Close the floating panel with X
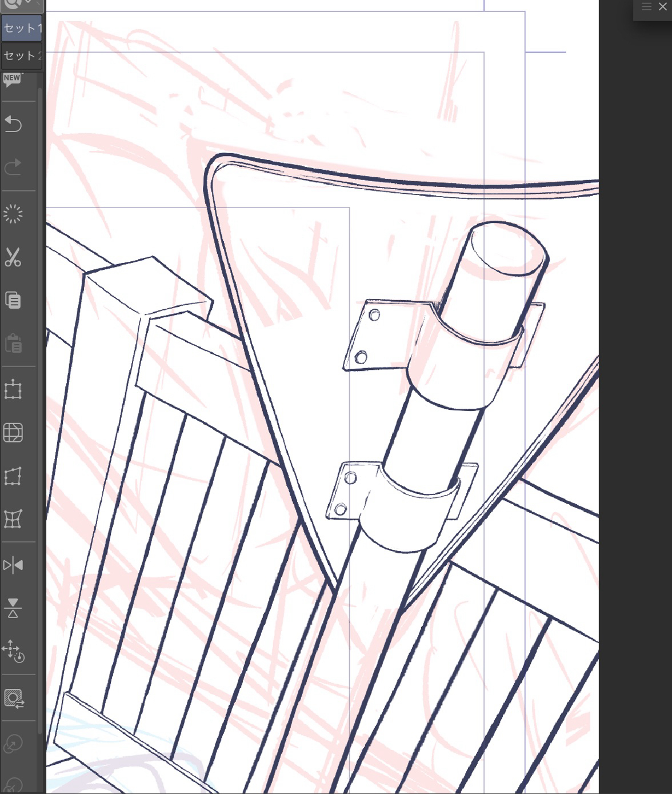 (x=663, y=7)
